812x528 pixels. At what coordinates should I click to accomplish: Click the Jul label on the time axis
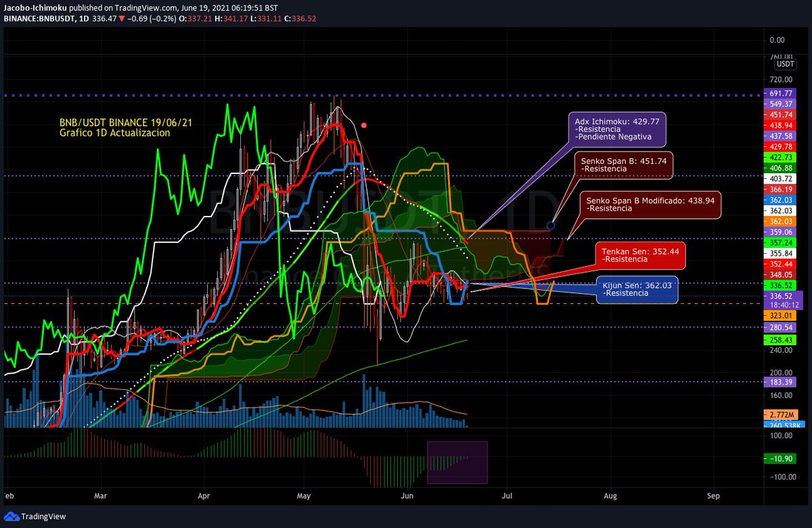coord(508,496)
